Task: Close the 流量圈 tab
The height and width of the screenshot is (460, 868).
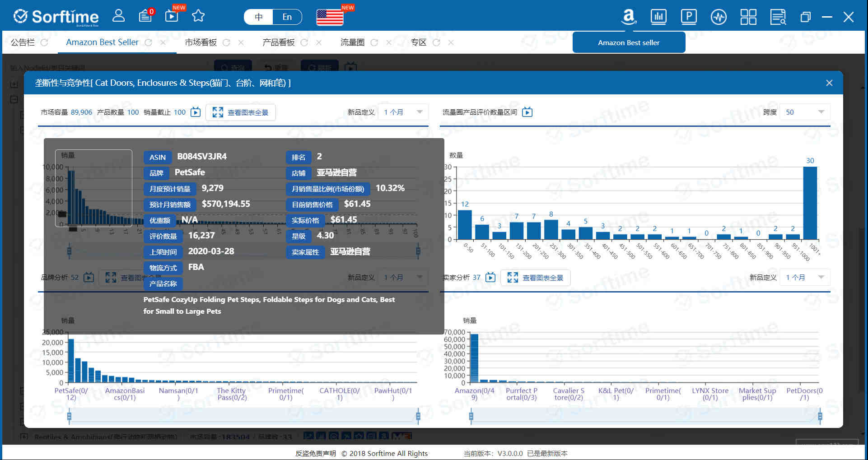Action: click(388, 42)
